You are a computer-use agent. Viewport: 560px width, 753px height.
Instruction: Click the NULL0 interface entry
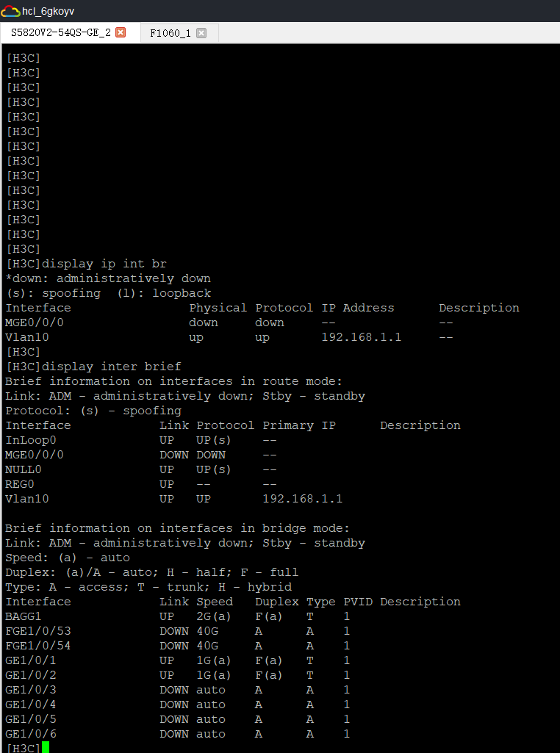(x=24, y=469)
